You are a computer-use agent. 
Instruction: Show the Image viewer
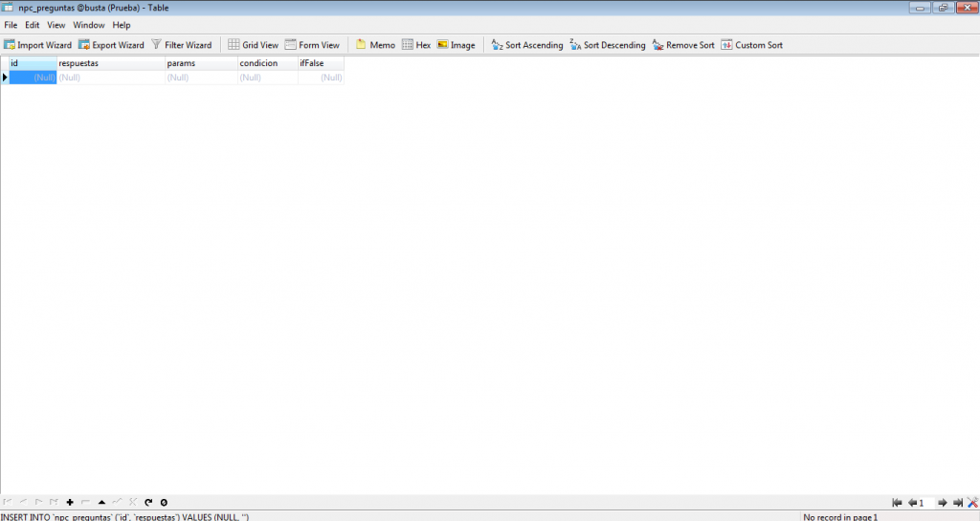coord(457,45)
